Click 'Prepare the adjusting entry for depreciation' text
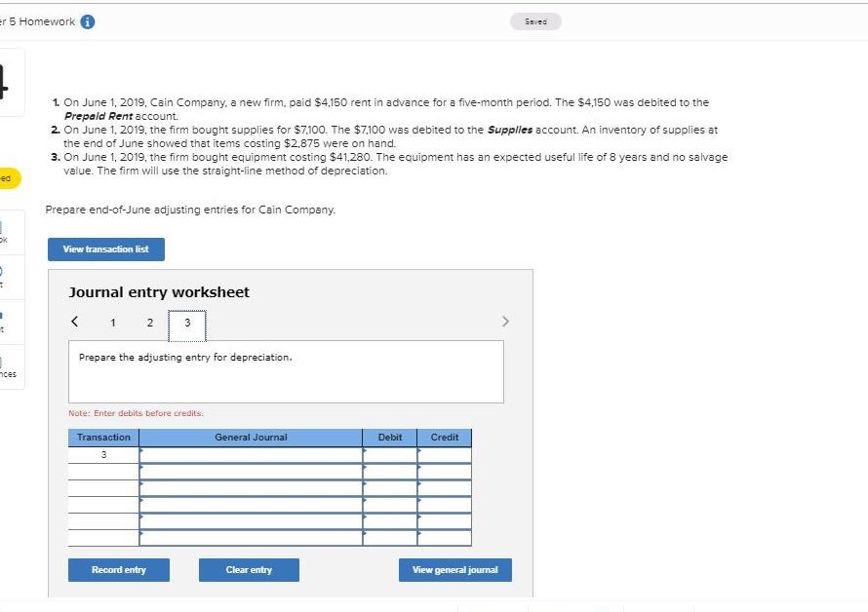Image resolution: width=868 pixels, height=612 pixels. pos(185,358)
